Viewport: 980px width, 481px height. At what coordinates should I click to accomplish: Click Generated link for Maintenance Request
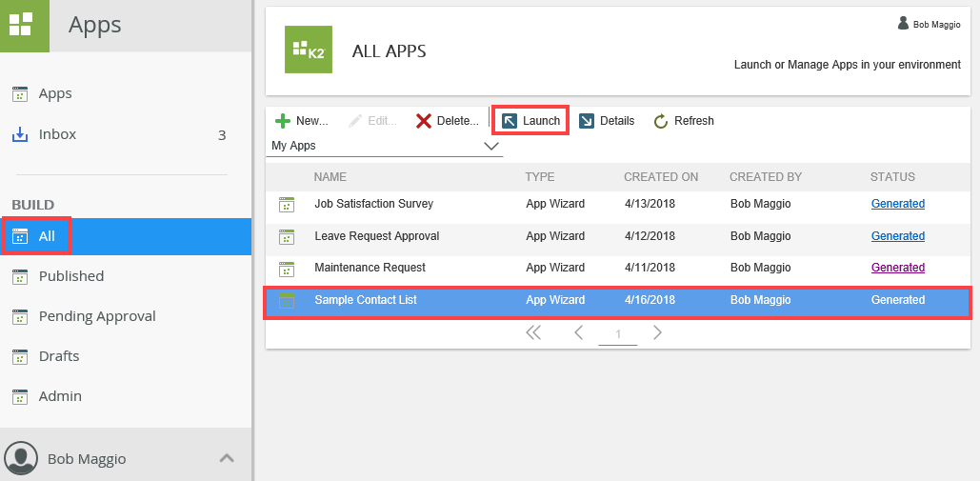click(x=897, y=268)
